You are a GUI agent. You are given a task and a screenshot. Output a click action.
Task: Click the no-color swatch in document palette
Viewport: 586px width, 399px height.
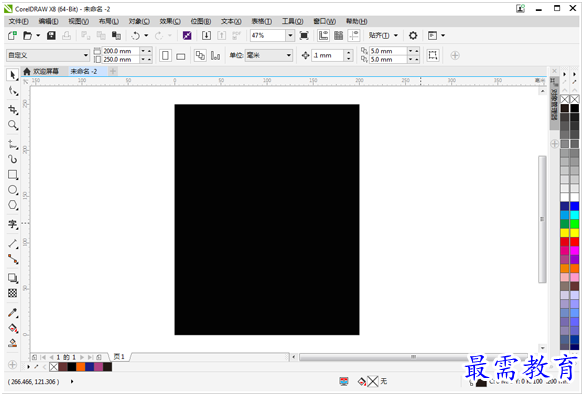[x=53, y=367]
